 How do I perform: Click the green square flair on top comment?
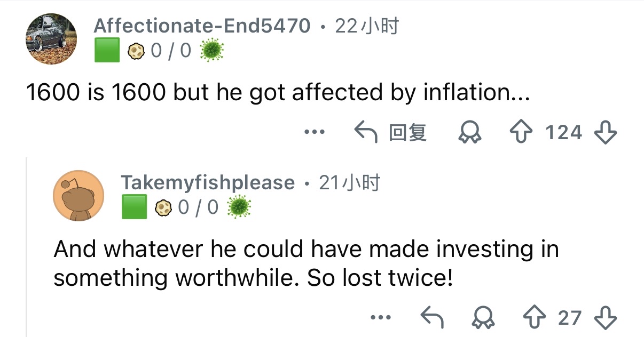107,51
